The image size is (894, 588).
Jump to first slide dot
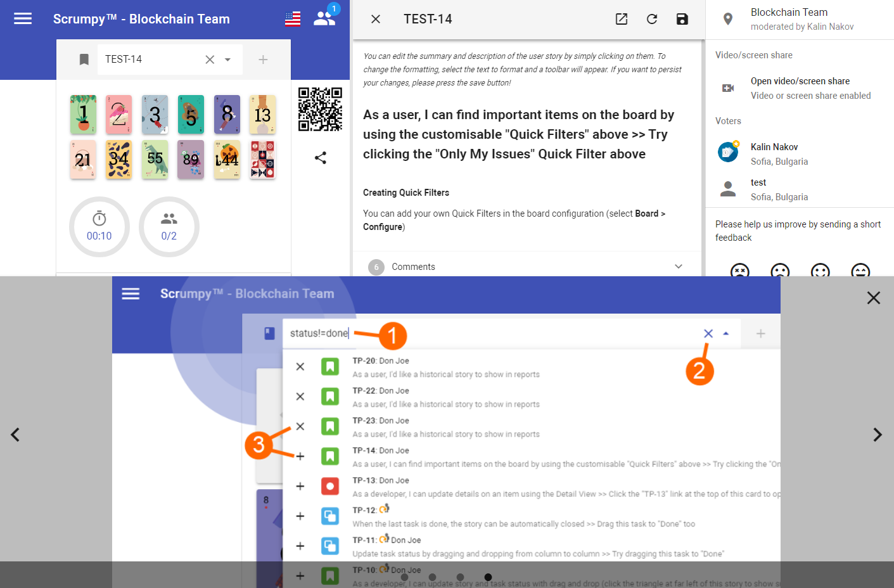(404, 577)
